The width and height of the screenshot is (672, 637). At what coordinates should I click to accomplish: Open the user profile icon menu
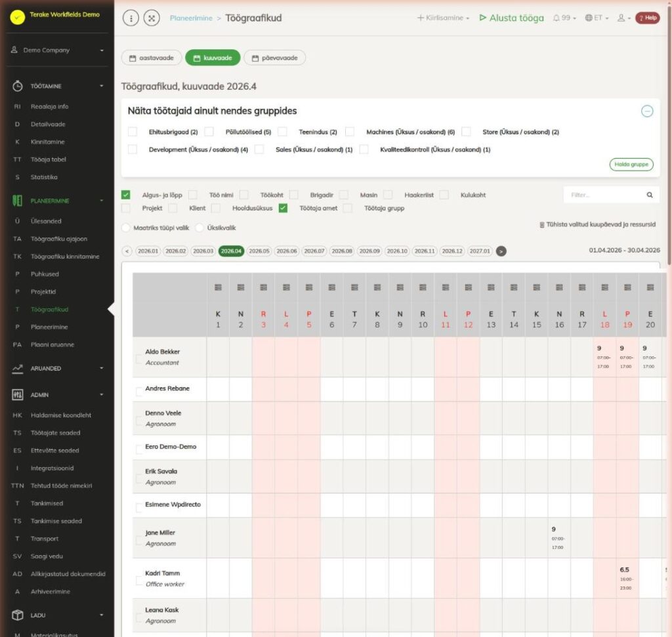623,18
